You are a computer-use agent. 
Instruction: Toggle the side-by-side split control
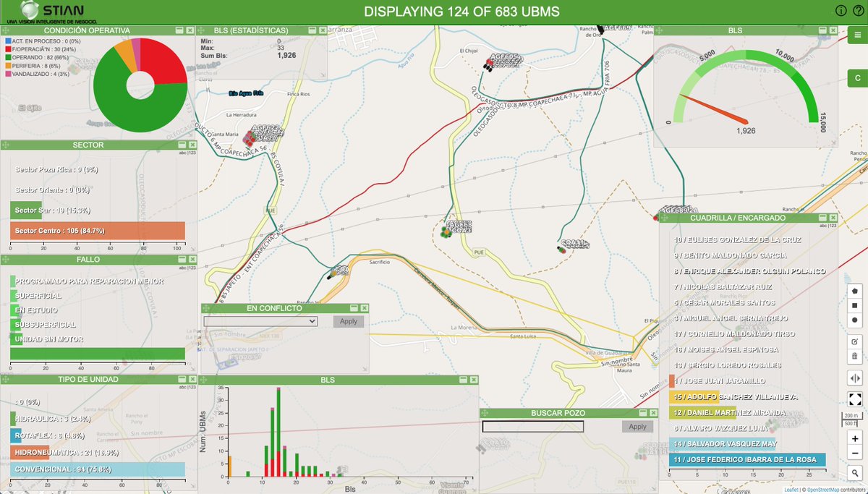click(855, 378)
